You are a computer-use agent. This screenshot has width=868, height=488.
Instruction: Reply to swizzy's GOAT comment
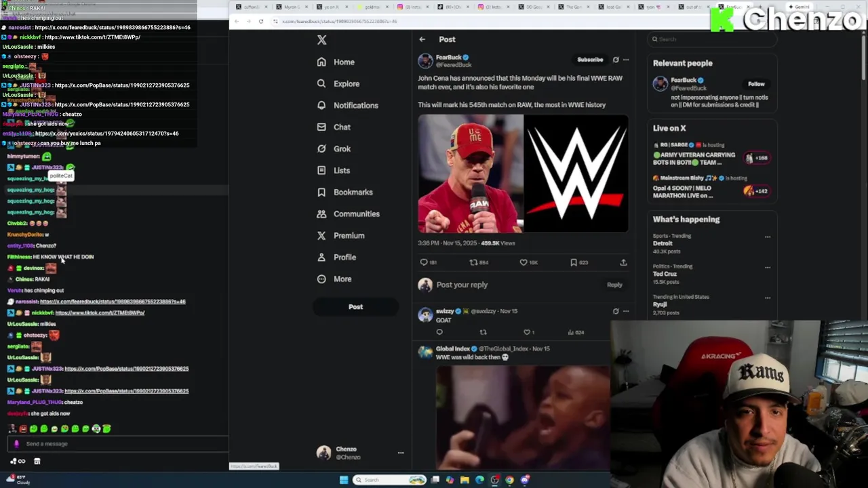[439, 332]
